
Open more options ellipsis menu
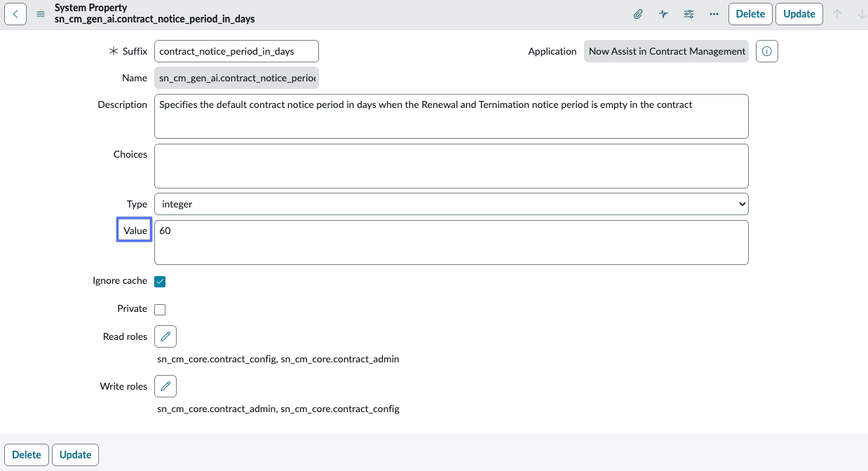[714, 14]
